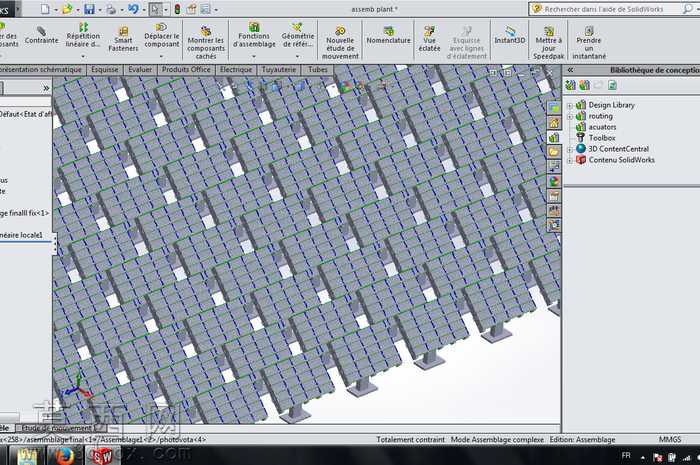
Task: Switch to the Evaluer tab
Action: click(x=140, y=70)
